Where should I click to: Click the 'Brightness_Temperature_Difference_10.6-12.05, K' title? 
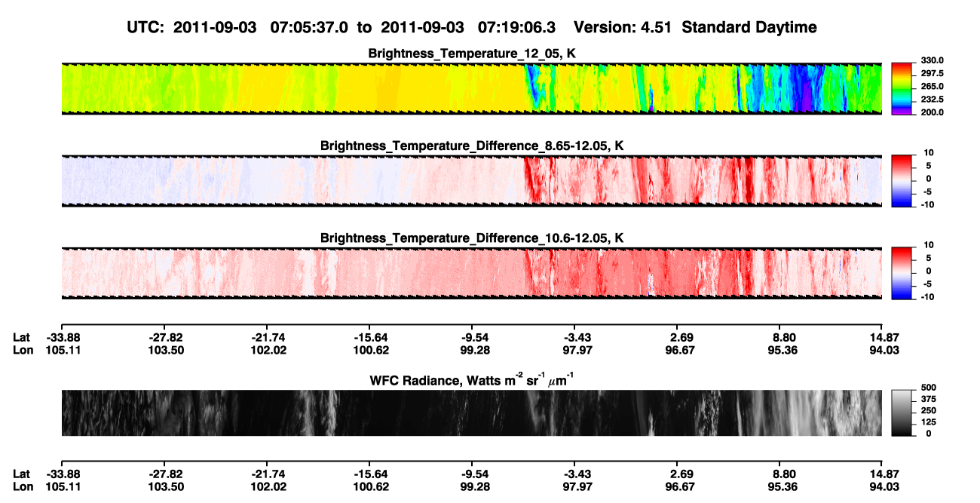[472, 238]
